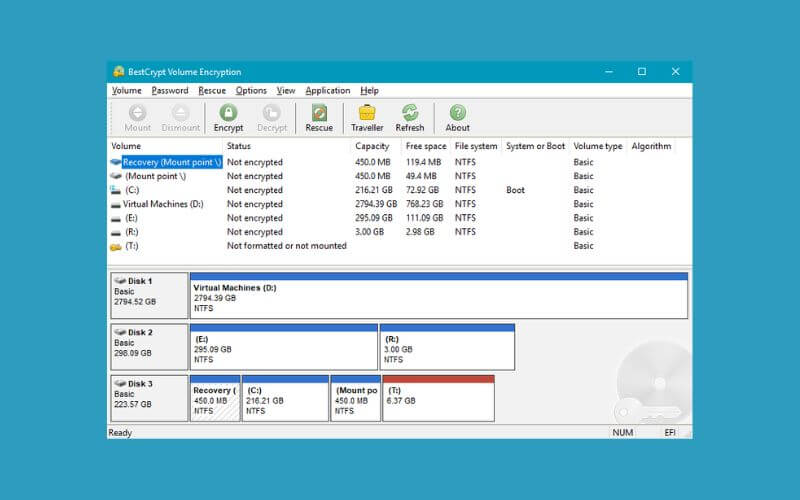Sort by the Status column header
This screenshot has height=500, width=800.
pos(239,146)
